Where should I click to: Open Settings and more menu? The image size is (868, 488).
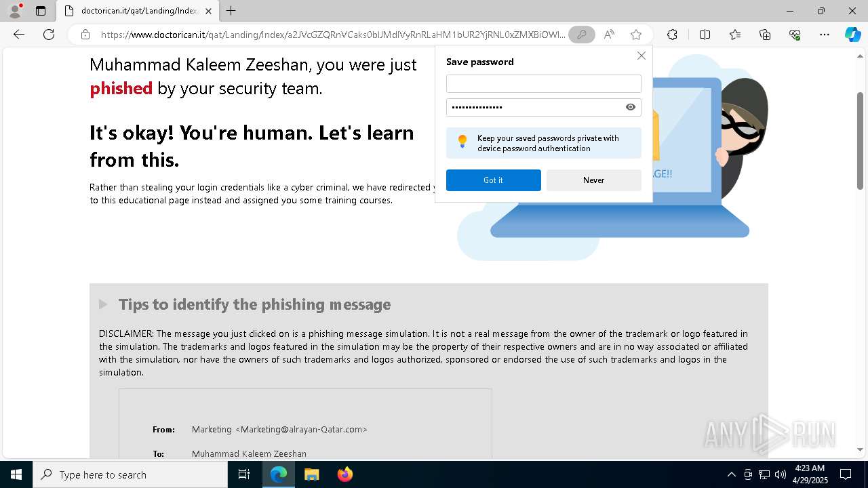tap(825, 35)
